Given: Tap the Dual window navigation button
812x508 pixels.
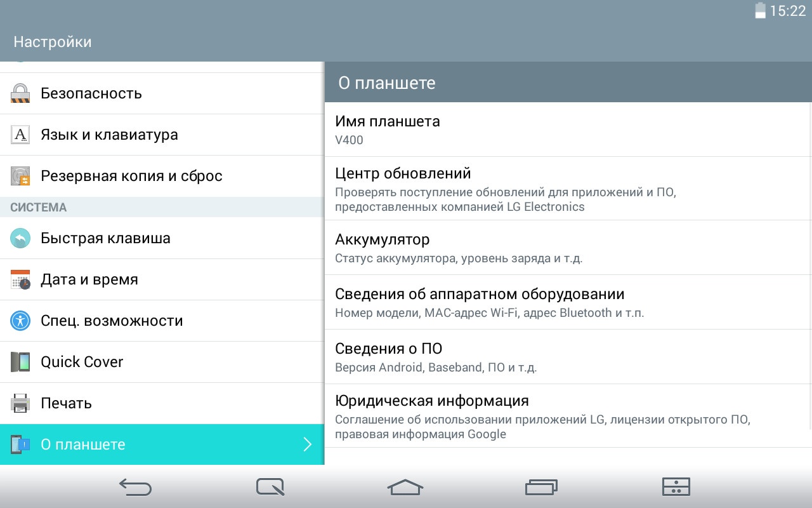Looking at the screenshot, I should 676,487.
